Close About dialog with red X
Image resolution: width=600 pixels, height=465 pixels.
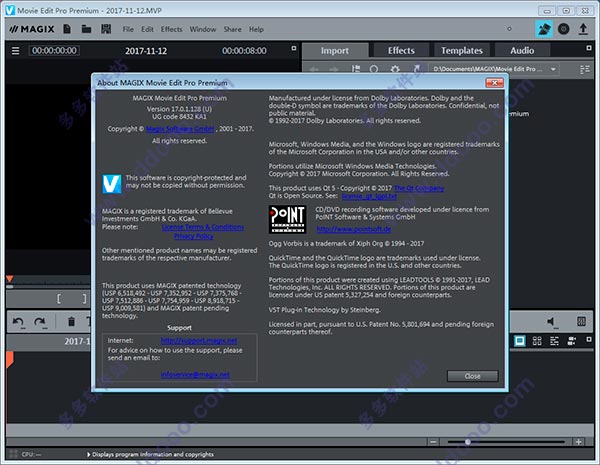pyautogui.click(x=494, y=83)
